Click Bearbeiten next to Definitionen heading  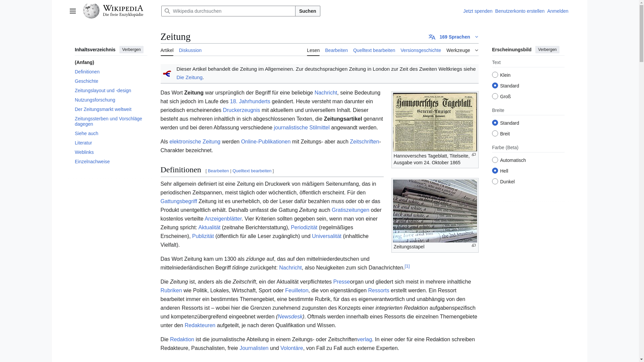[218, 171]
